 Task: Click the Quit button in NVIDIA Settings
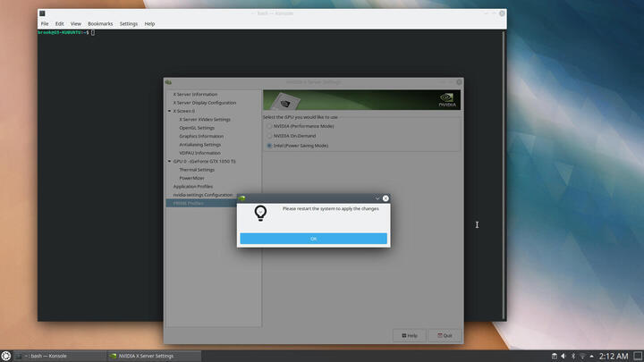click(x=445, y=335)
